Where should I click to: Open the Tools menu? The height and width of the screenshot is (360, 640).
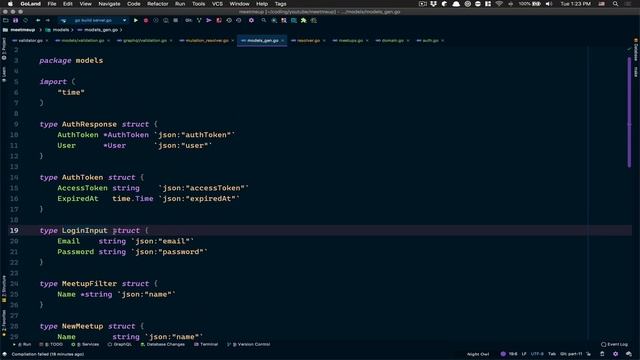coord(198,4)
